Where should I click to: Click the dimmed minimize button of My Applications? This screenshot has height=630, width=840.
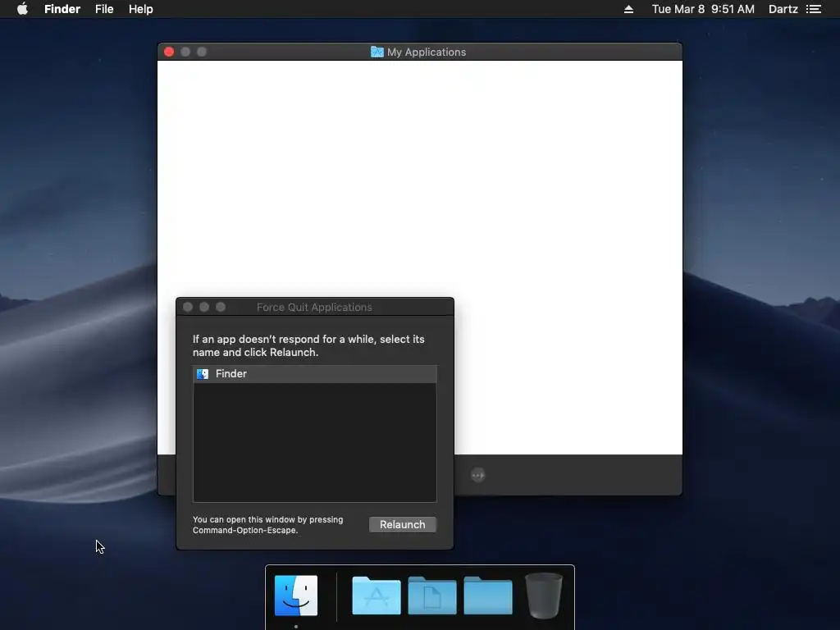(x=185, y=52)
